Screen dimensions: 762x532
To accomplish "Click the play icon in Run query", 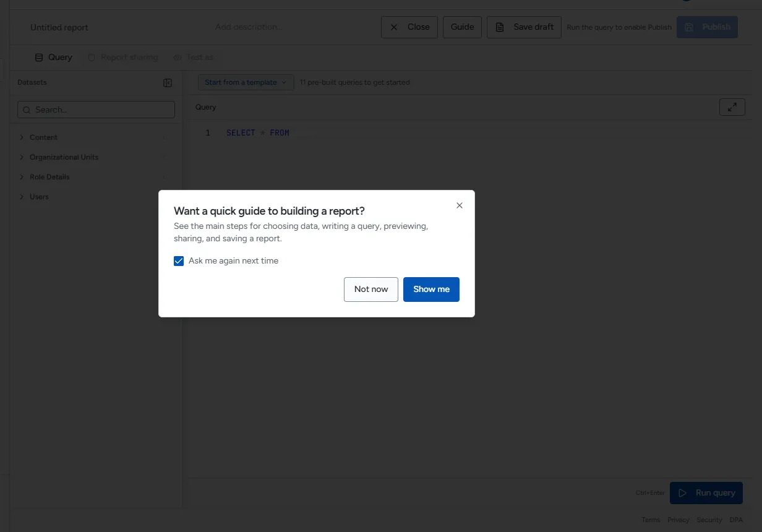I will click(x=683, y=493).
